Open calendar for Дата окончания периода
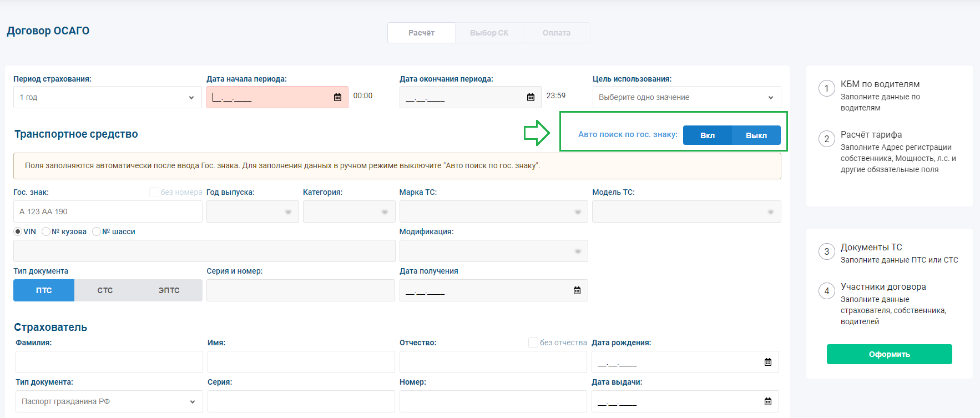 coord(531,97)
